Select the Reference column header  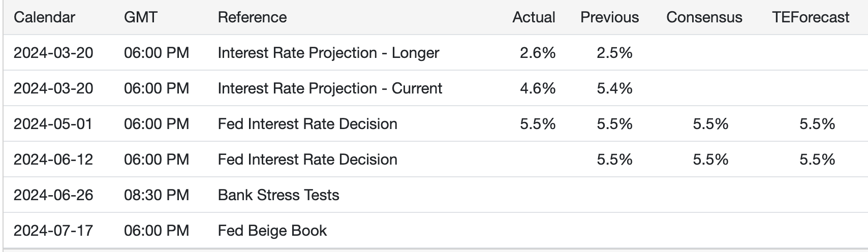point(252,17)
